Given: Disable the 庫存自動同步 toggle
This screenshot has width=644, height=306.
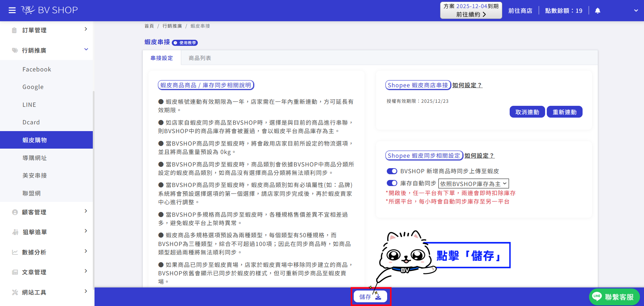Looking at the screenshot, I should pyautogui.click(x=392, y=183).
